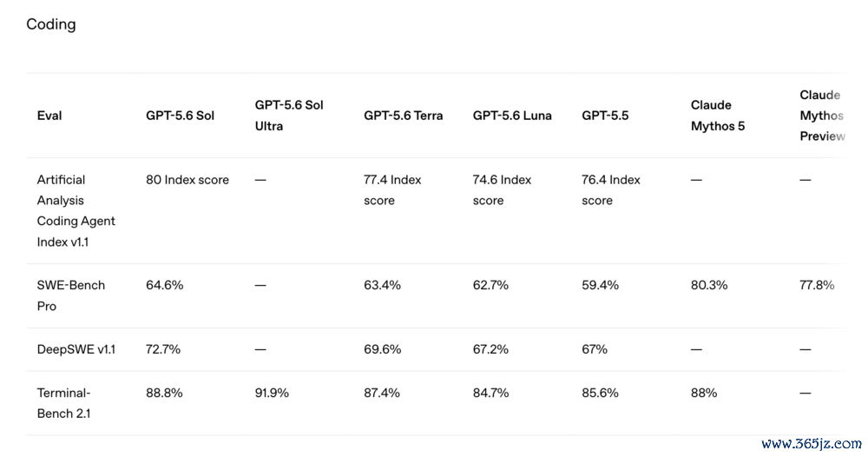Click the 76.4 Index score cell
The image size is (868, 457).
click(x=610, y=190)
